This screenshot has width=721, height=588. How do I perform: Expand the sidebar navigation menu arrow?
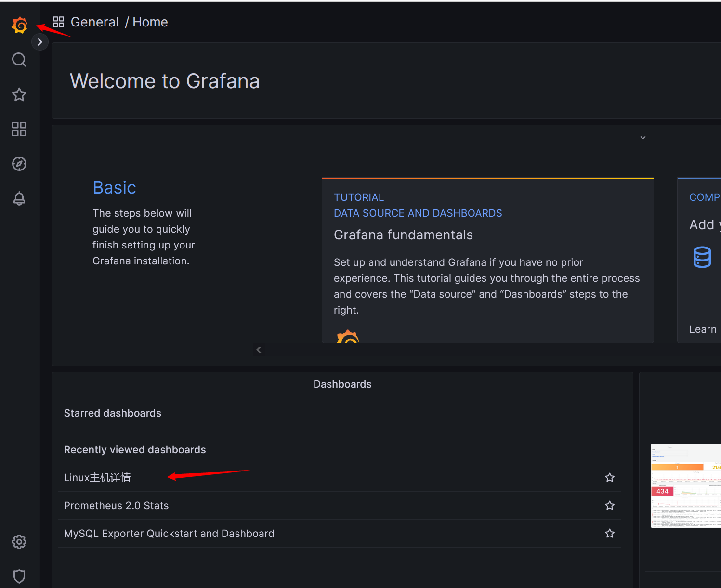click(40, 42)
